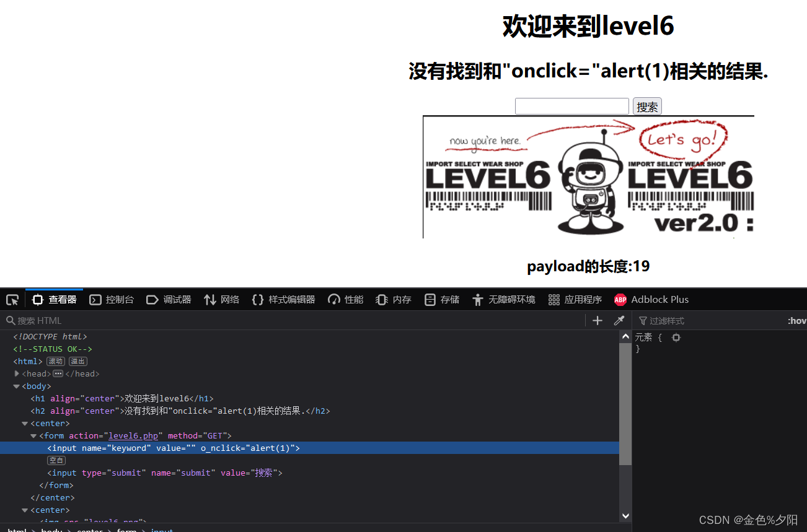Viewport: 807px width, 532px height.
Task: Toggle the :hov pseudo-class panel
Action: click(x=797, y=321)
